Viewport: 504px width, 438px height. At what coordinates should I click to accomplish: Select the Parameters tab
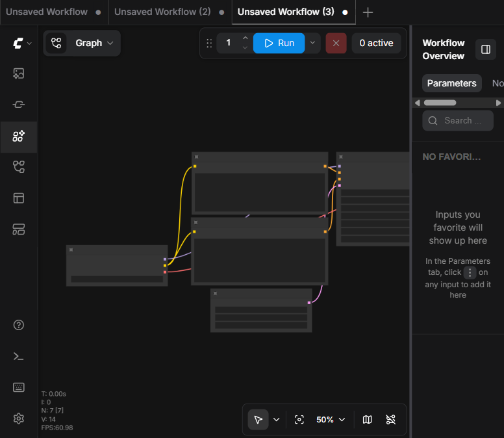(451, 83)
